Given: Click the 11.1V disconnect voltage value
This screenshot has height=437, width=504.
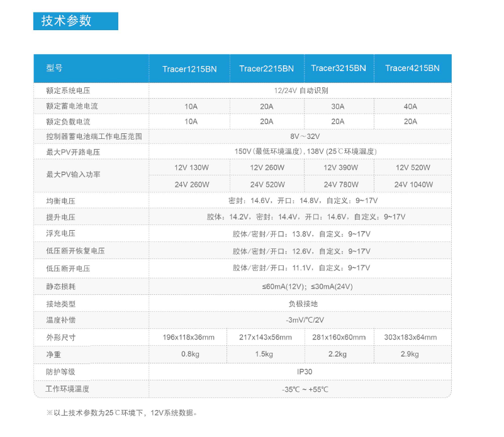Looking at the screenshot, I should [x=301, y=268].
